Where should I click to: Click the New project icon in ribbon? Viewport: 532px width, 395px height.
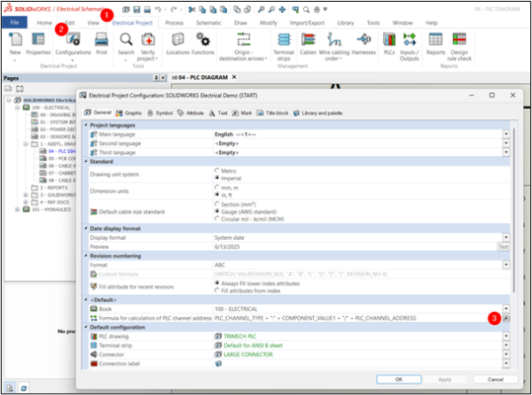[15, 39]
